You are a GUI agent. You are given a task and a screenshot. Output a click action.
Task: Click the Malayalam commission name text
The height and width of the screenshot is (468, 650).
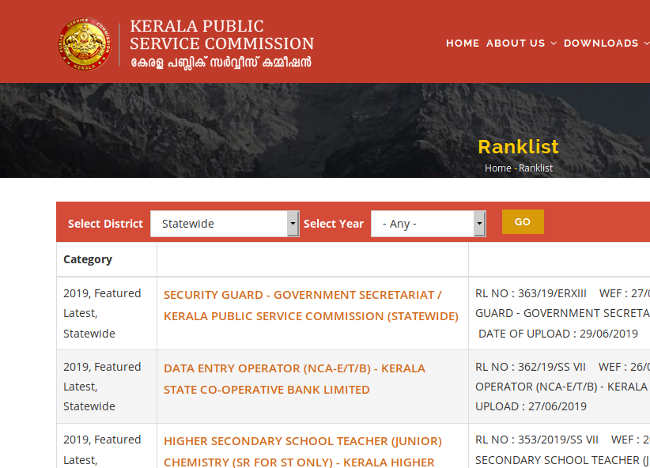(221, 63)
